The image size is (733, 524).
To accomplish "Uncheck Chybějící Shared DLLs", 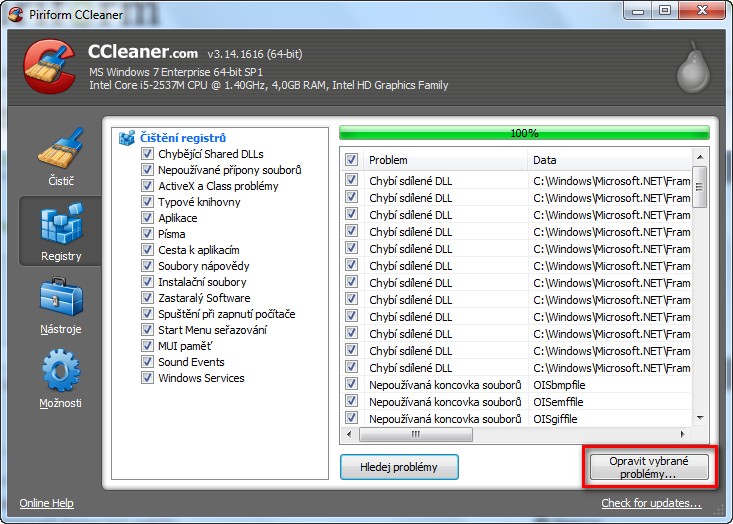I will click(147, 154).
